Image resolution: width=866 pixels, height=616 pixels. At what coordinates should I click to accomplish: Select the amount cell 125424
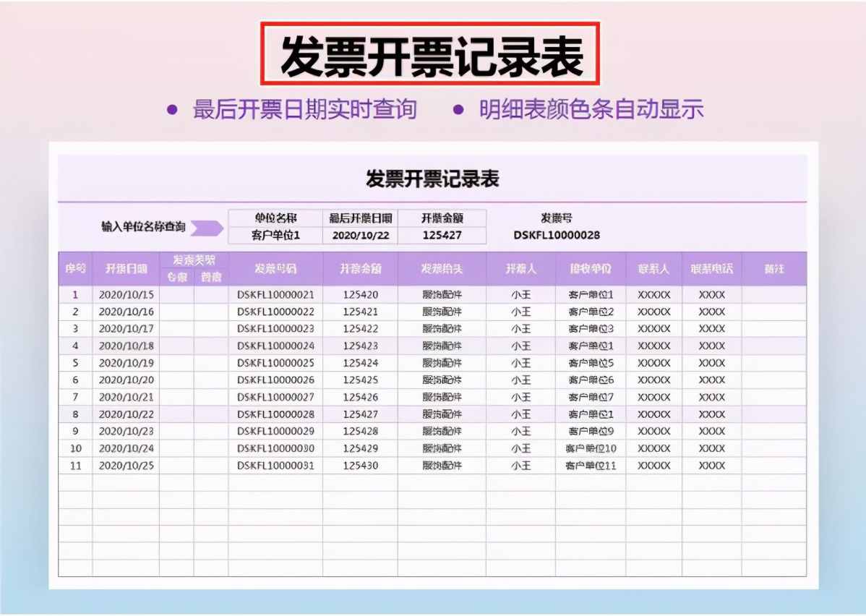(x=360, y=364)
